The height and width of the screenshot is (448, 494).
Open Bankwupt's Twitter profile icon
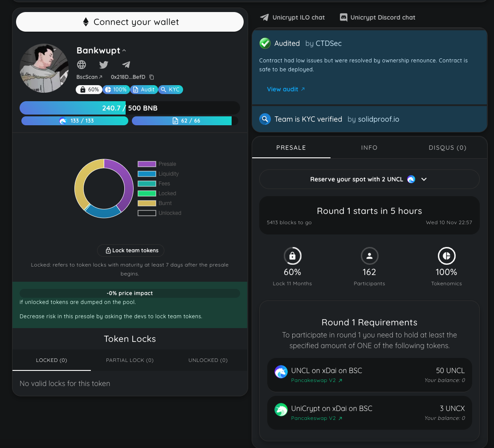[104, 65]
